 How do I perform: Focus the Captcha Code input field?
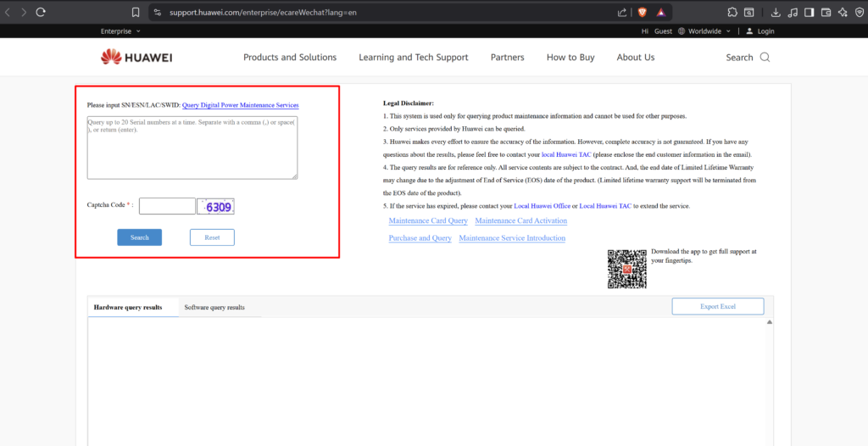(x=167, y=206)
